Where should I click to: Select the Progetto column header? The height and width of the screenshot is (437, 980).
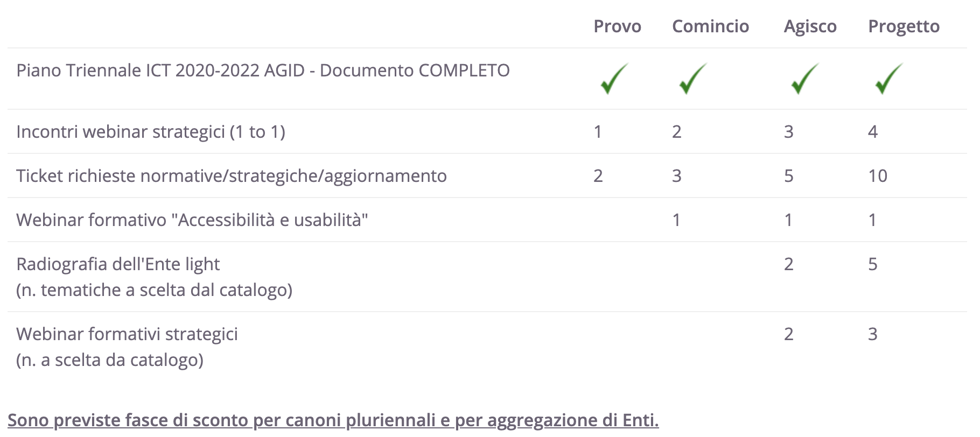904,26
